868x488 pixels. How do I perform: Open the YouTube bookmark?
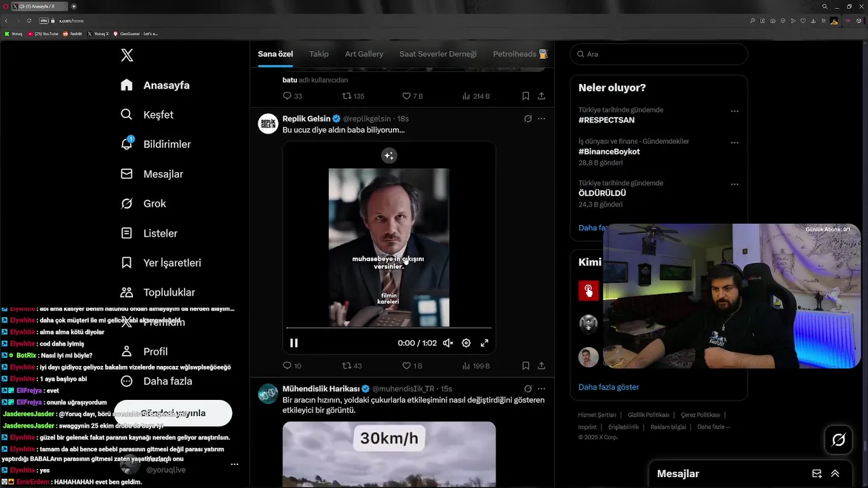point(43,34)
